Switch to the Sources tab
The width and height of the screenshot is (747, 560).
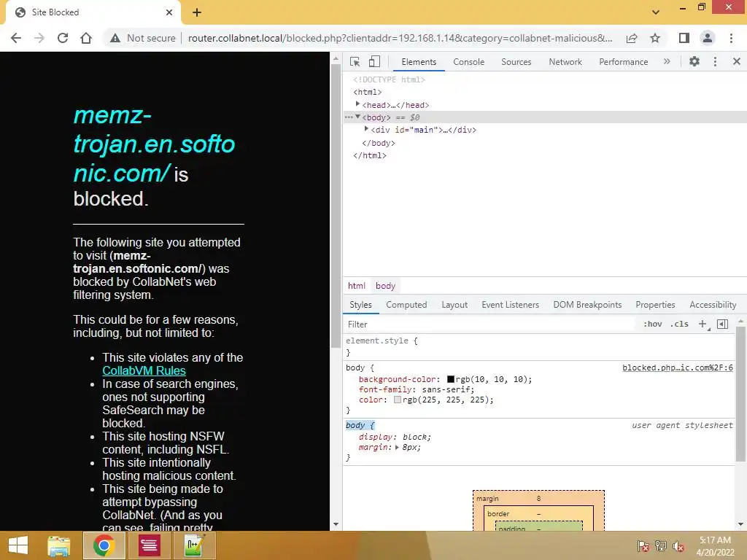[x=516, y=62]
